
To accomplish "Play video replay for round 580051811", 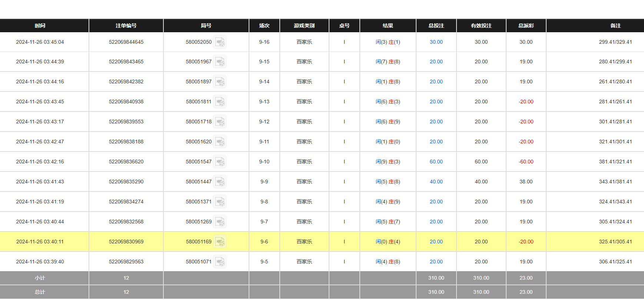I will click(x=220, y=102).
